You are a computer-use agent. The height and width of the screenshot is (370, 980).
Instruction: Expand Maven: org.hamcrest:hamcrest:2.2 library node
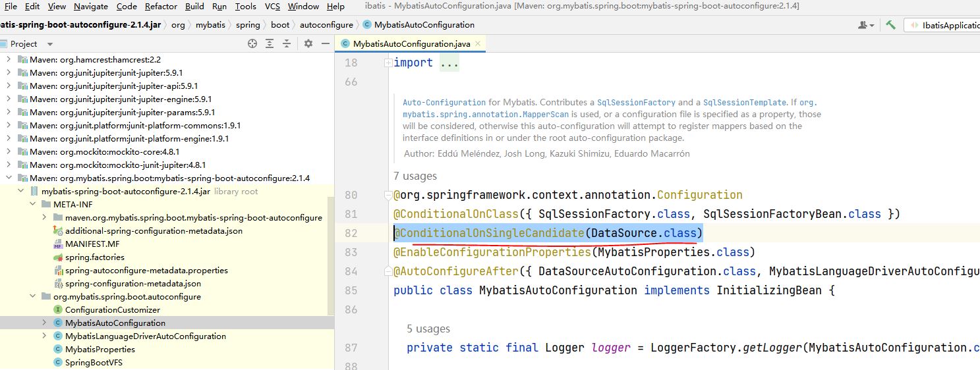coord(9,59)
